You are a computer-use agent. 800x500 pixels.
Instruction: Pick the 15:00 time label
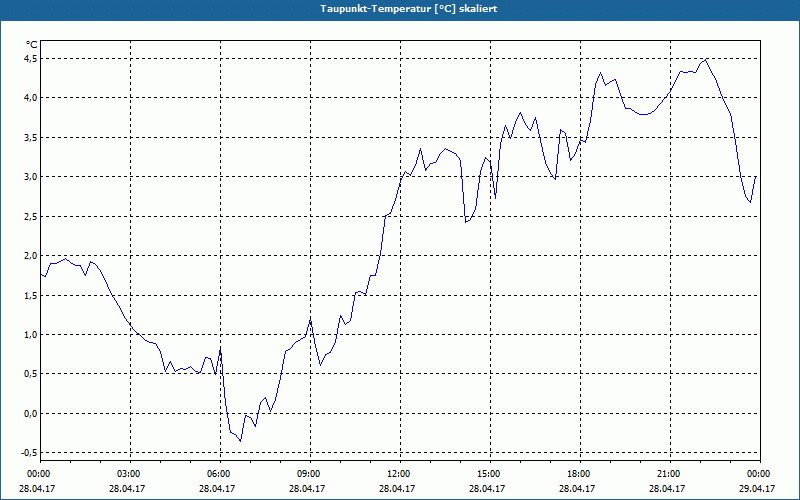488,474
